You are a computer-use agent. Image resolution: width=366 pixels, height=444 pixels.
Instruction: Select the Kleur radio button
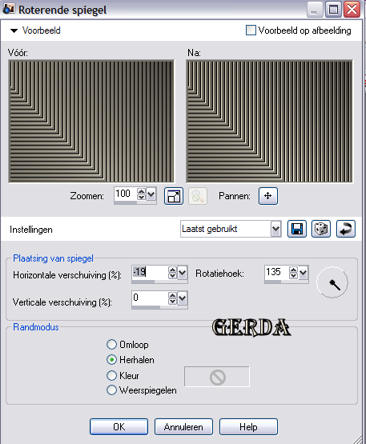tap(111, 375)
